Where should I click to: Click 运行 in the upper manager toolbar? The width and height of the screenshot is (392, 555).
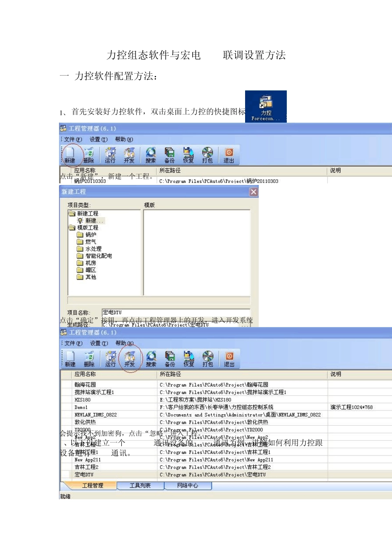point(110,155)
